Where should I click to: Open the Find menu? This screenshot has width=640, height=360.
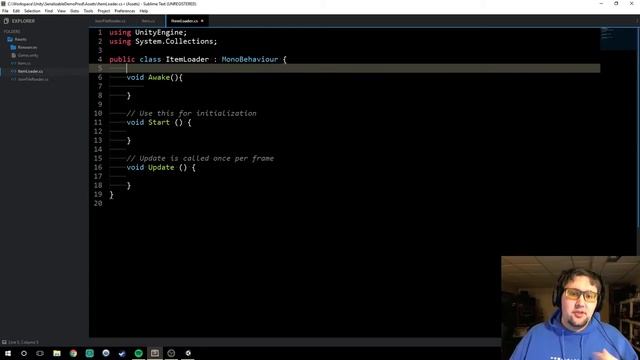click(49, 11)
